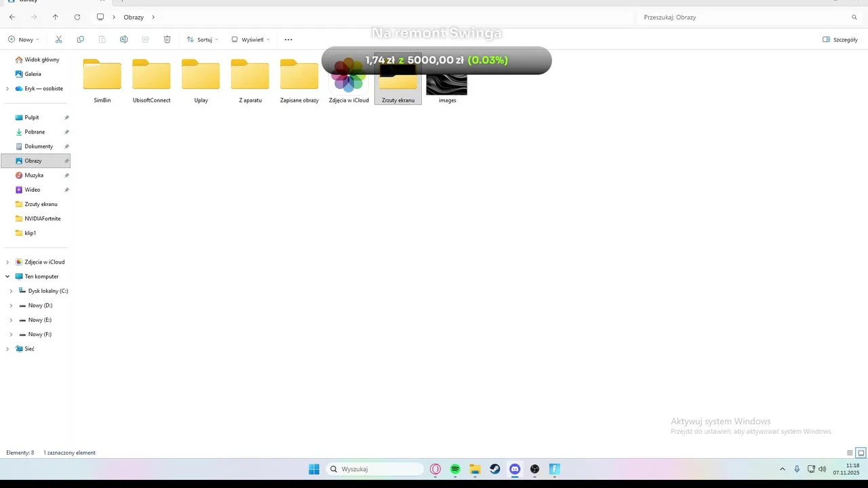Switch to details list view icon
Viewport: 868px width, 488px height.
850,453
